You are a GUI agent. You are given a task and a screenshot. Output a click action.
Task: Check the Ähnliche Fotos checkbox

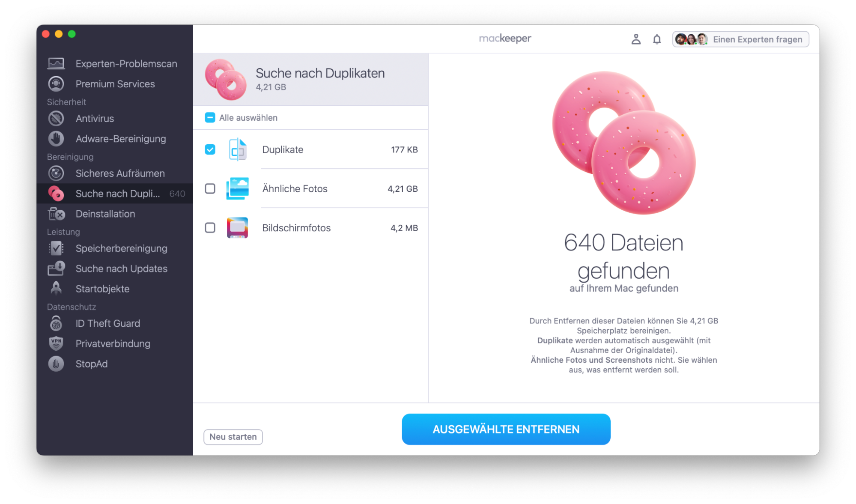click(210, 188)
